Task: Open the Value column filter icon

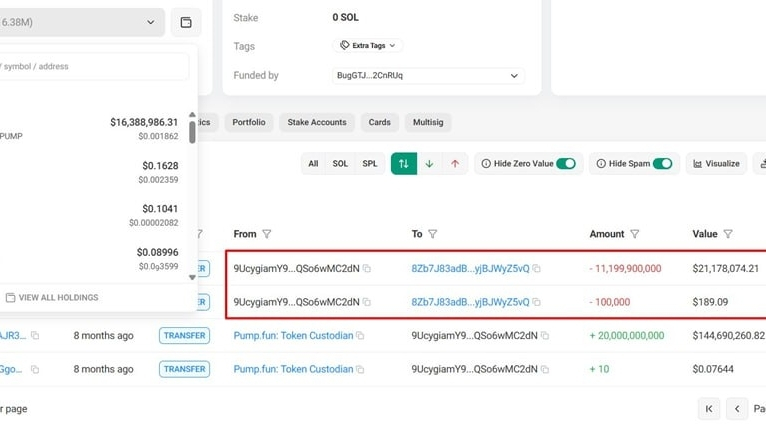Action: point(728,234)
